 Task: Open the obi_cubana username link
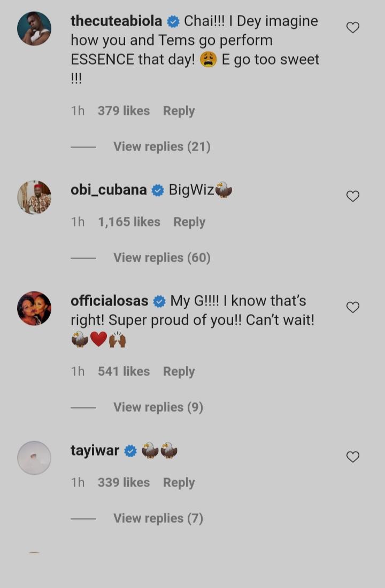[x=109, y=190]
